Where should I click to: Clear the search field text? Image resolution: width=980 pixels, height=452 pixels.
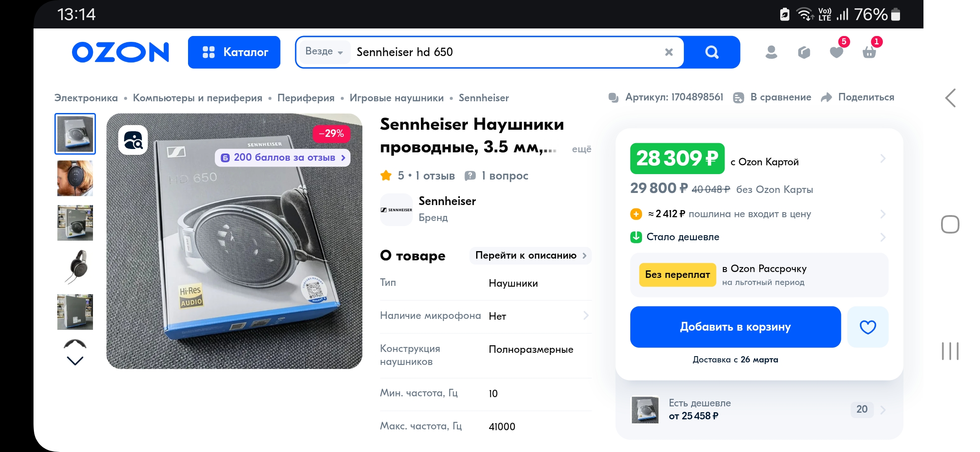(x=669, y=52)
